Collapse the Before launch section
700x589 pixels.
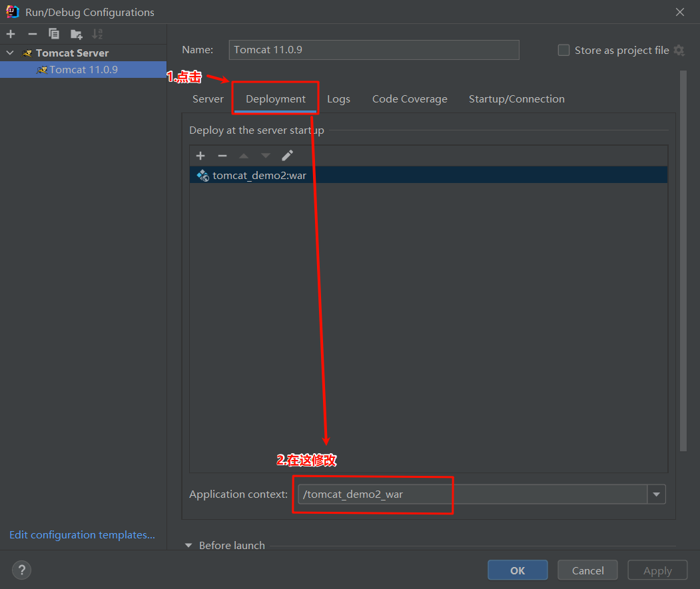188,545
